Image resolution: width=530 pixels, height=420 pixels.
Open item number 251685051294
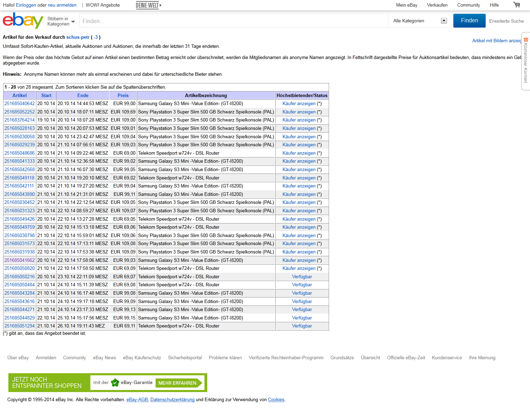click(x=20, y=326)
